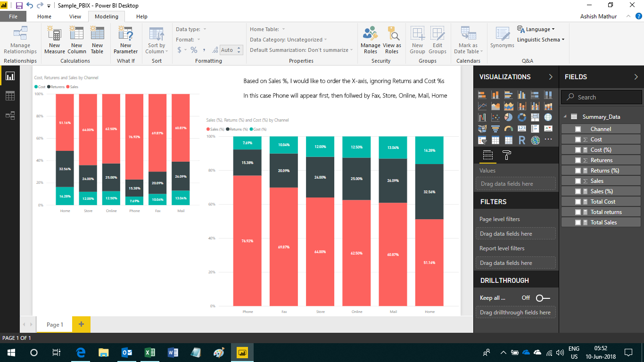Open the Synonyms Q&A tool

[x=502, y=38]
